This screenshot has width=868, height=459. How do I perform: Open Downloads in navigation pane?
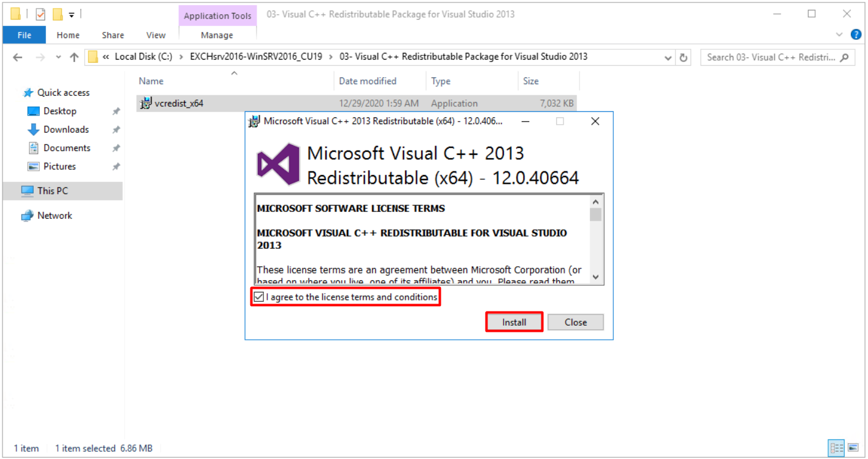pyautogui.click(x=66, y=130)
